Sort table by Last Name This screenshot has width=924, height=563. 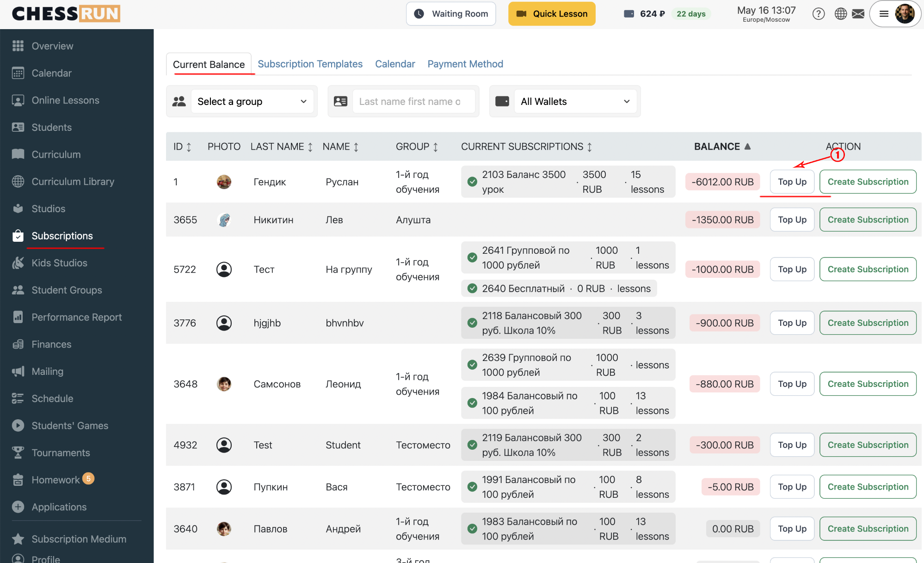(282, 147)
